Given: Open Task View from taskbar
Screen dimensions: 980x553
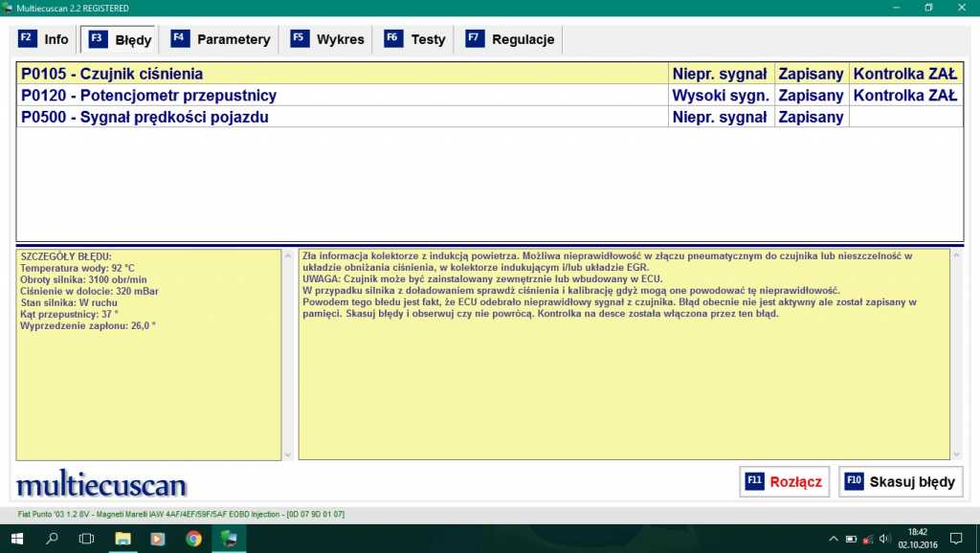Looking at the screenshot, I should click(87, 539).
